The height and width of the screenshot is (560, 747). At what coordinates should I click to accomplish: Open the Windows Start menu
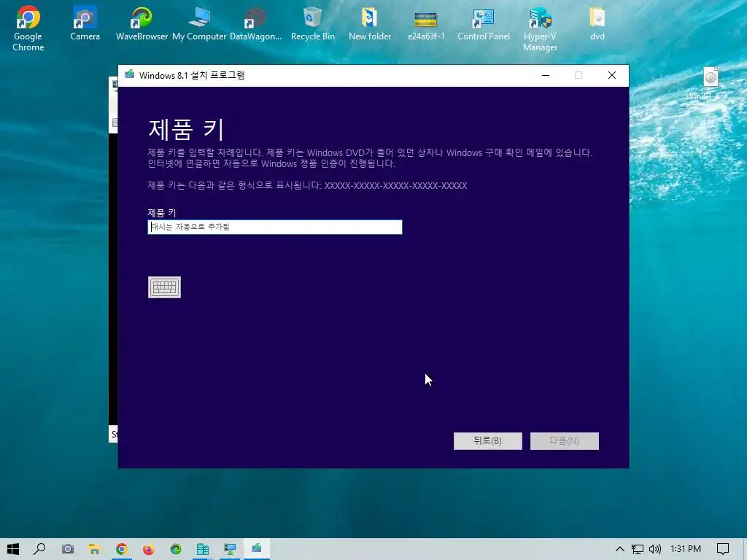[x=13, y=549]
